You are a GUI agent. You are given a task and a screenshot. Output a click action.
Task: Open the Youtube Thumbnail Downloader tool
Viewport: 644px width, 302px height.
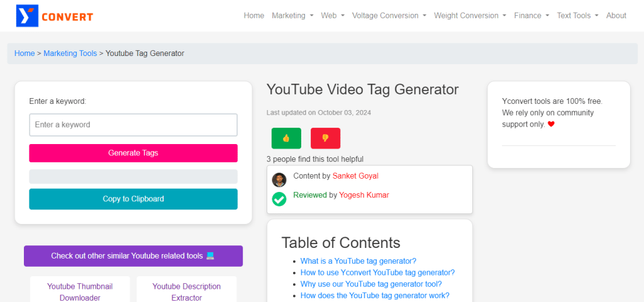80,291
